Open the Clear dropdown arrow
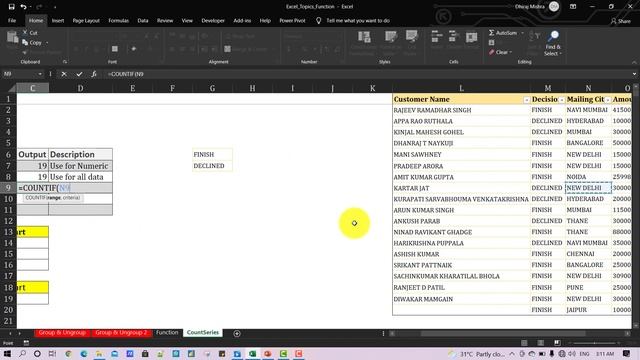The width and height of the screenshot is (640, 360). [510, 52]
